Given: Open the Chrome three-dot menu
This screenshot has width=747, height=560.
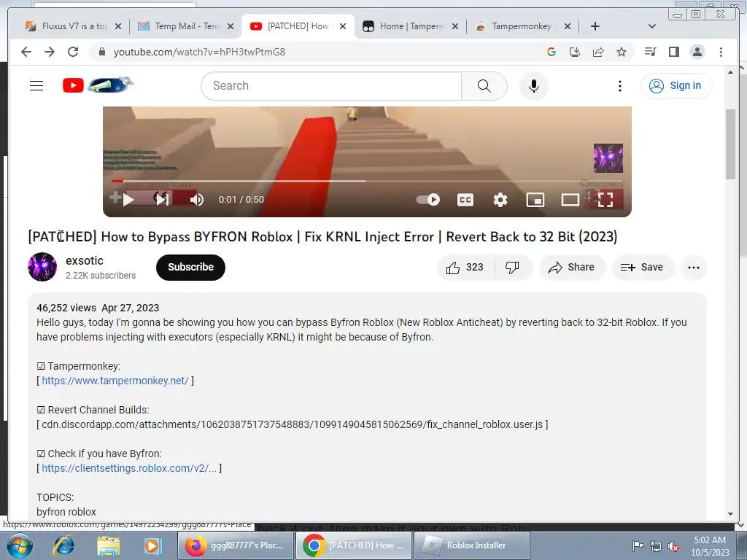Looking at the screenshot, I should click(721, 52).
